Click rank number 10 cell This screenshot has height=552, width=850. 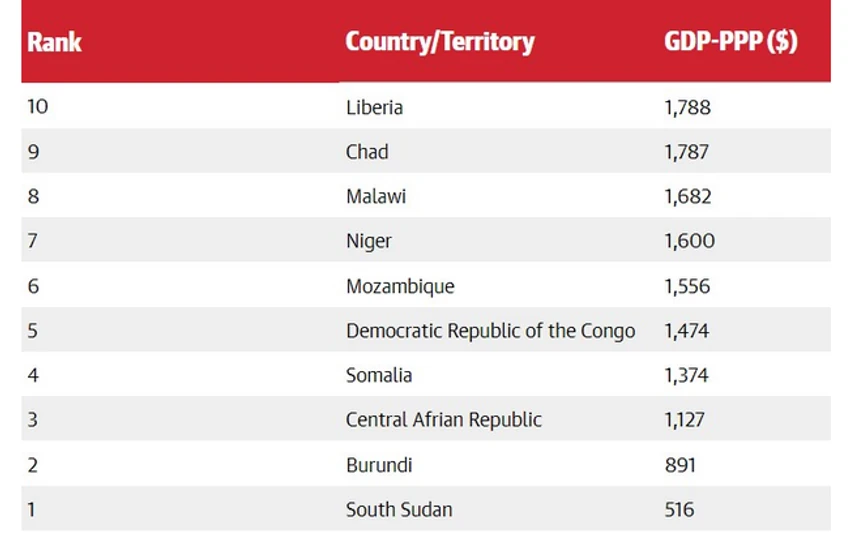38,106
